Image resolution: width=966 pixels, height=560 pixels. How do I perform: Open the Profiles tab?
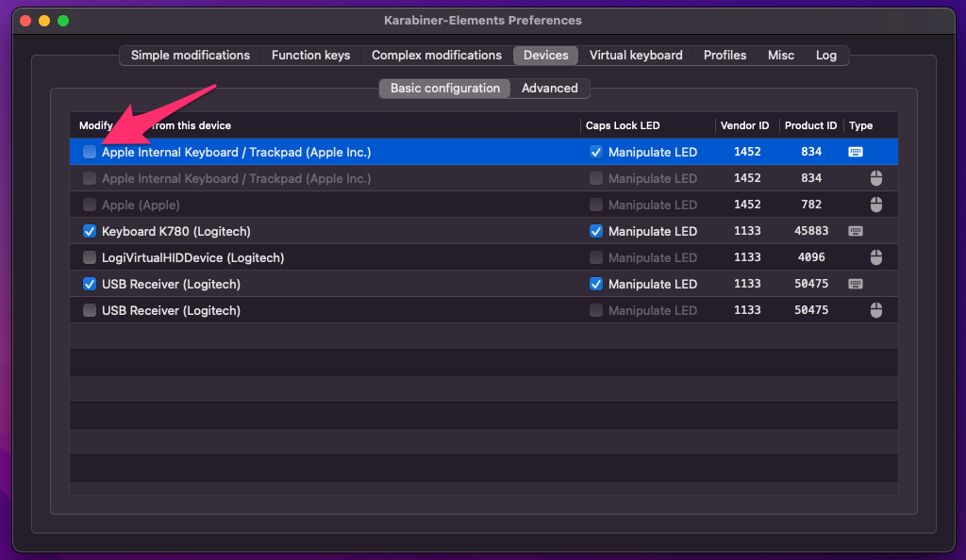click(724, 56)
